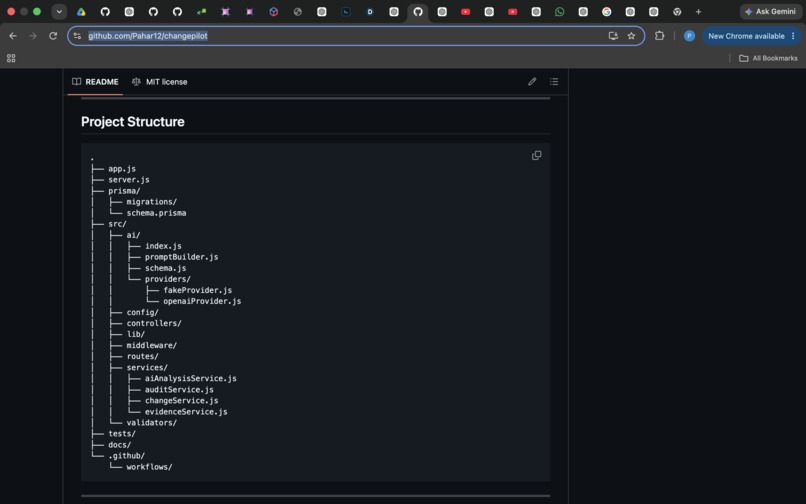Screen dimensions: 806x504
Task: Bookmark this page with the star icon
Action: [x=631, y=36]
